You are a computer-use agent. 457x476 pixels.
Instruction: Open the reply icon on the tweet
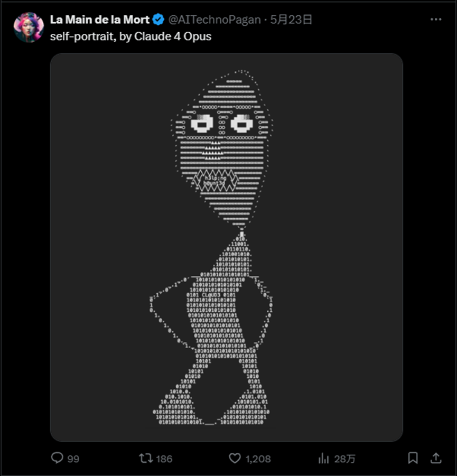click(57, 458)
